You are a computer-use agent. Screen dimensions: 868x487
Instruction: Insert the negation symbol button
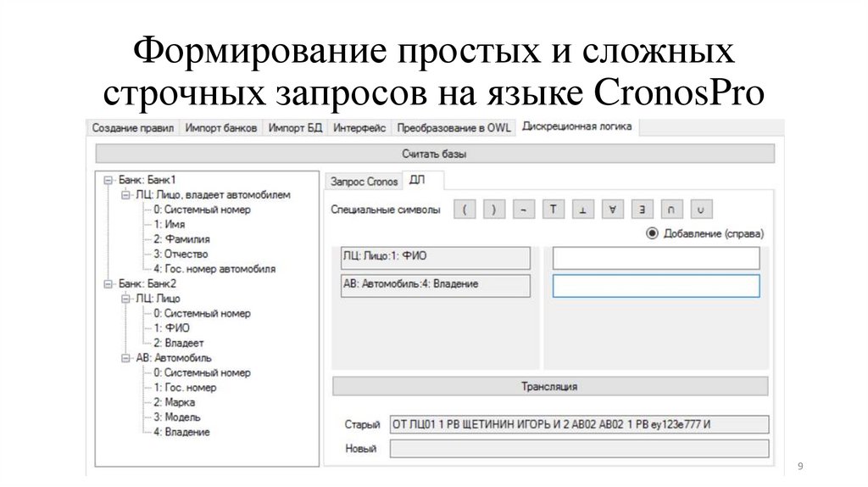(x=524, y=210)
